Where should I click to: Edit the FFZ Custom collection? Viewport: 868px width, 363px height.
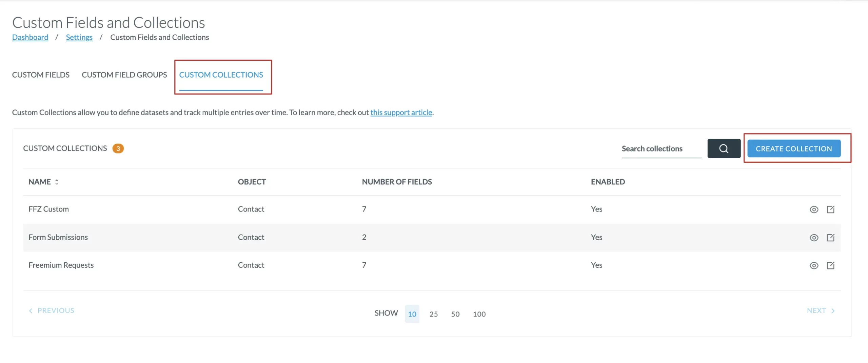click(830, 209)
